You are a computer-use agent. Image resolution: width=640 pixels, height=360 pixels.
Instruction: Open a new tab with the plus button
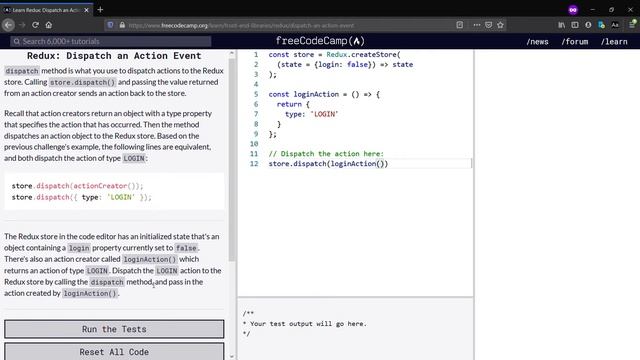click(x=100, y=9)
